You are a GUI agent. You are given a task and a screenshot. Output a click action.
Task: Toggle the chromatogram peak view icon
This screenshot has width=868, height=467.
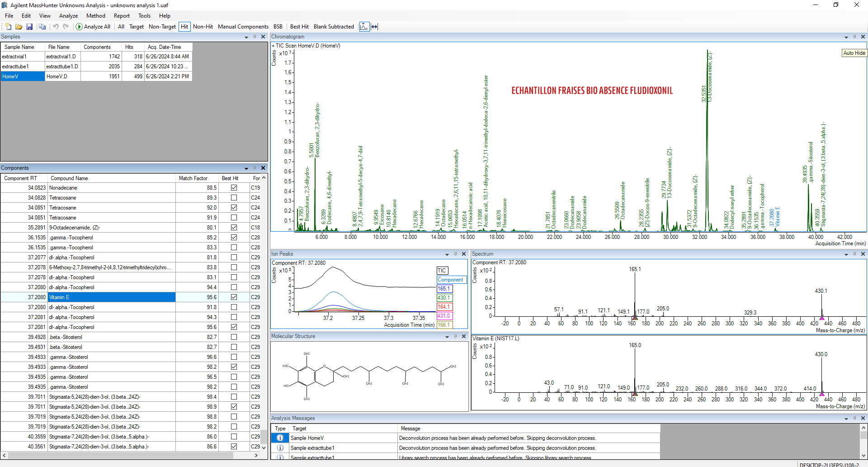pos(364,27)
